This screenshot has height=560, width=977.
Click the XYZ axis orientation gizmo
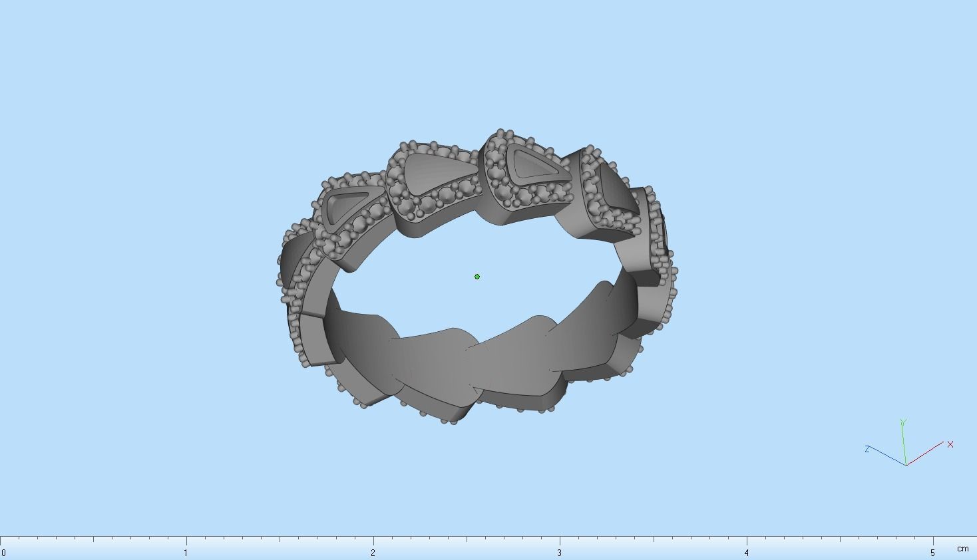909,443
